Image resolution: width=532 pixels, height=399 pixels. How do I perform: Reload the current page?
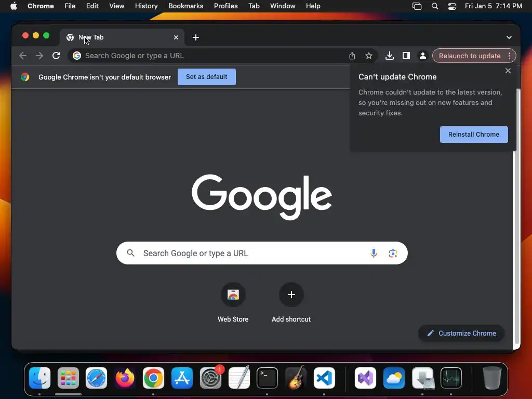pyautogui.click(x=56, y=56)
